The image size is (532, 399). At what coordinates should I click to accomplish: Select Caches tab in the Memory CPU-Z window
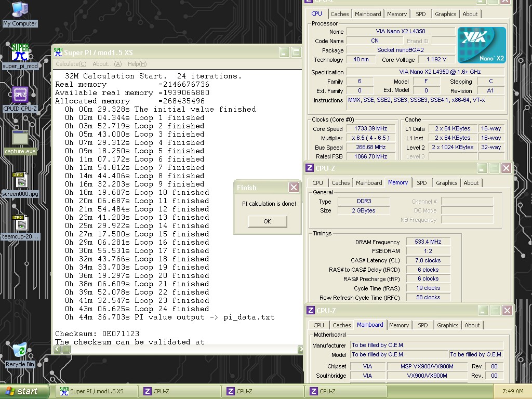click(341, 183)
